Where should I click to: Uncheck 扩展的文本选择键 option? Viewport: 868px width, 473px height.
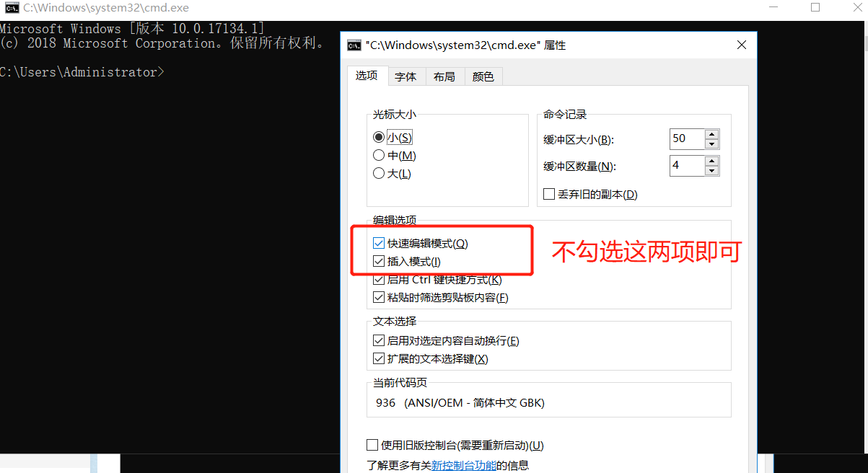point(379,358)
